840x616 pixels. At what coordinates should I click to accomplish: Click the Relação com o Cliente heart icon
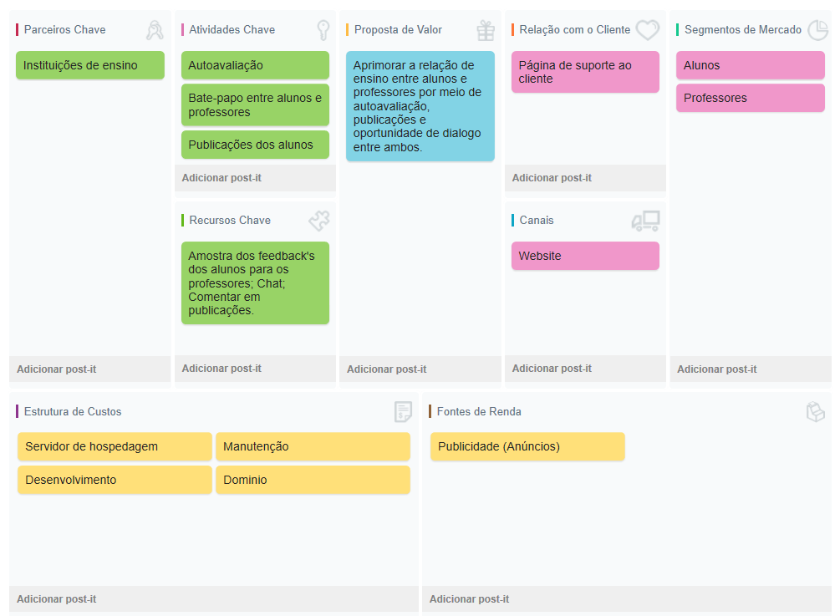(x=648, y=30)
